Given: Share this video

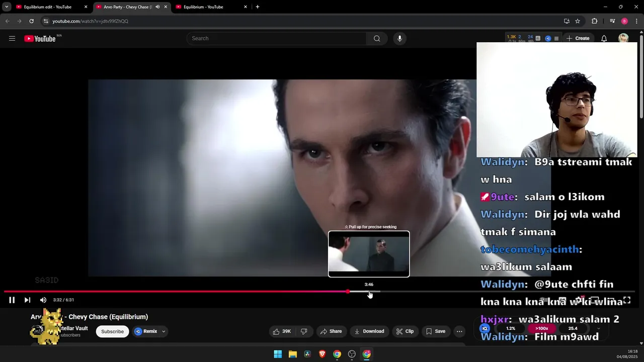Looking at the screenshot, I should point(331,331).
